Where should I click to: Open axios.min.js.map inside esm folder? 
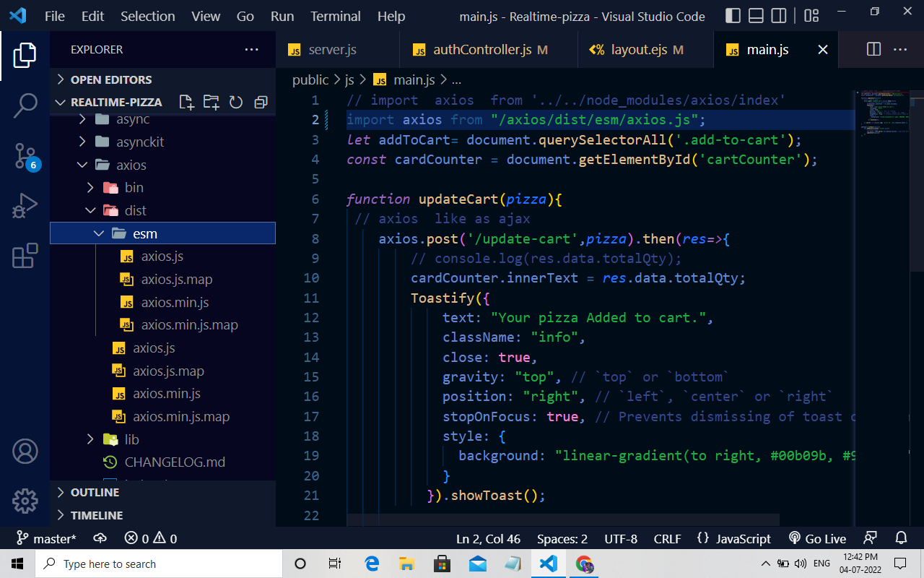(163, 325)
